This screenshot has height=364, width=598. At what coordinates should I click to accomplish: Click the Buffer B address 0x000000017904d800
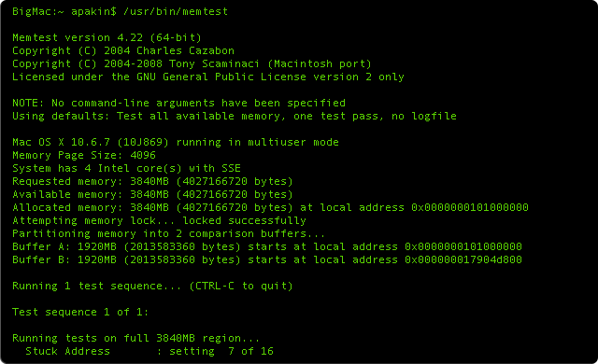pyautogui.click(x=463, y=259)
